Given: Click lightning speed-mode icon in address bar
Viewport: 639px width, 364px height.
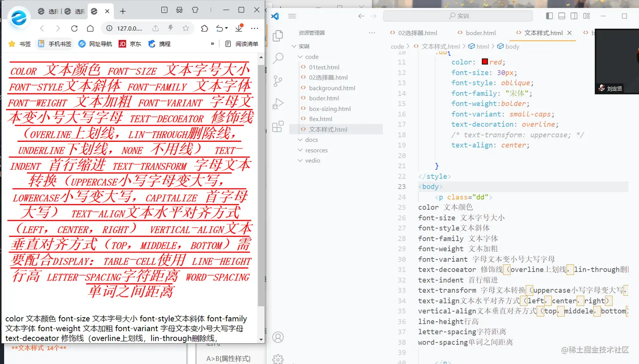Looking at the screenshot, I should (x=171, y=28).
